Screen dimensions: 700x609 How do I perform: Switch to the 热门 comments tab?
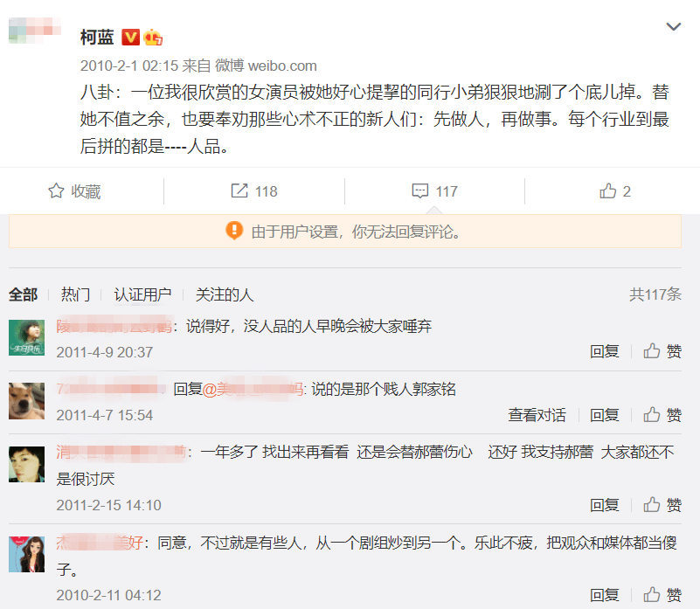(75, 294)
